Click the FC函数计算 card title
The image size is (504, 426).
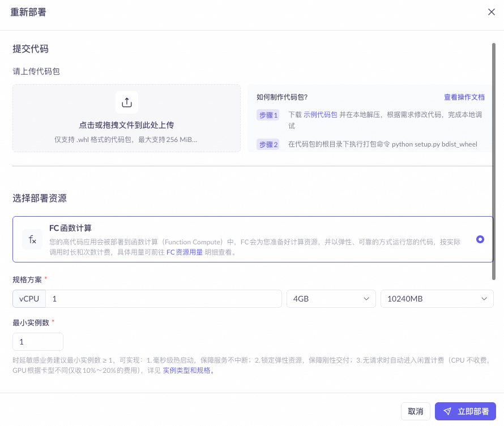click(x=70, y=228)
